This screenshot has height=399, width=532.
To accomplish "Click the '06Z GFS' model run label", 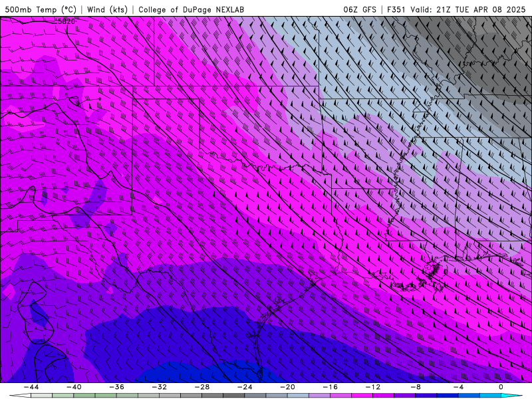I will click(360, 9).
